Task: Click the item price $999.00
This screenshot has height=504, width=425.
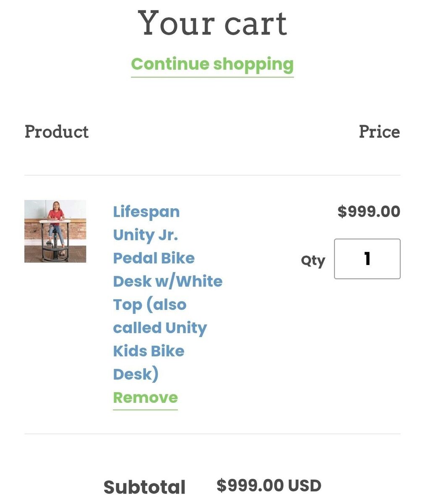Action: click(x=369, y=211)
